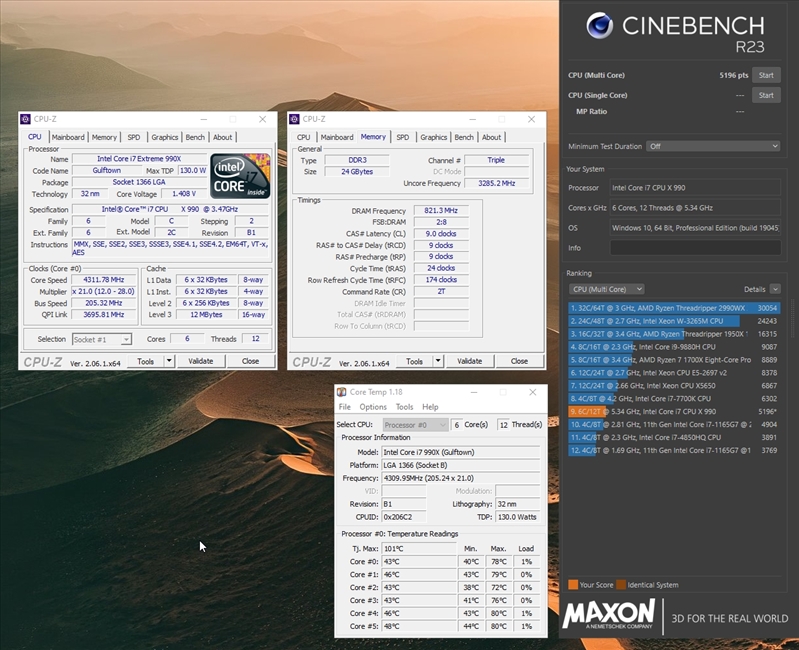The height and width of the screenshot is (650, 799).
Task: Click the Maxon logo at the bottom
Action: [x=609, y=615]
